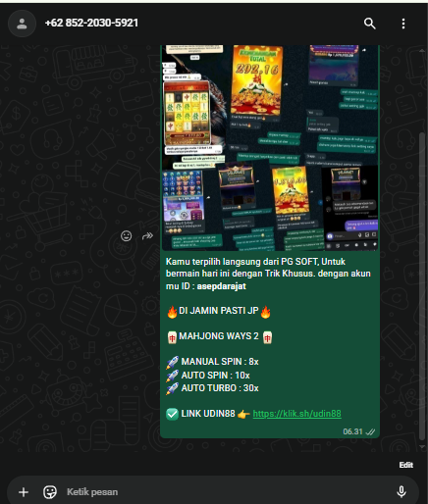Click the "AUTO SPIN : 10x" line
428x504 pixels.
tap(215, 376)
